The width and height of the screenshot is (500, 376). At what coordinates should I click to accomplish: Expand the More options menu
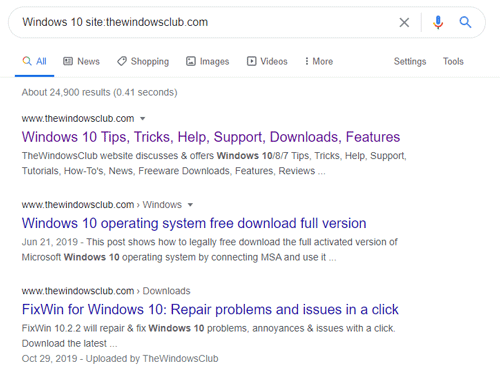319,61
